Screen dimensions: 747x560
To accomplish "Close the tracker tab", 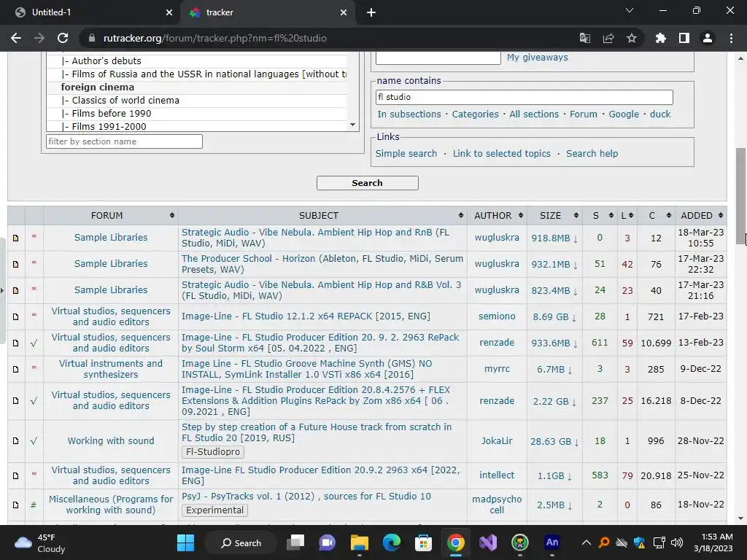I will (344, 12).
